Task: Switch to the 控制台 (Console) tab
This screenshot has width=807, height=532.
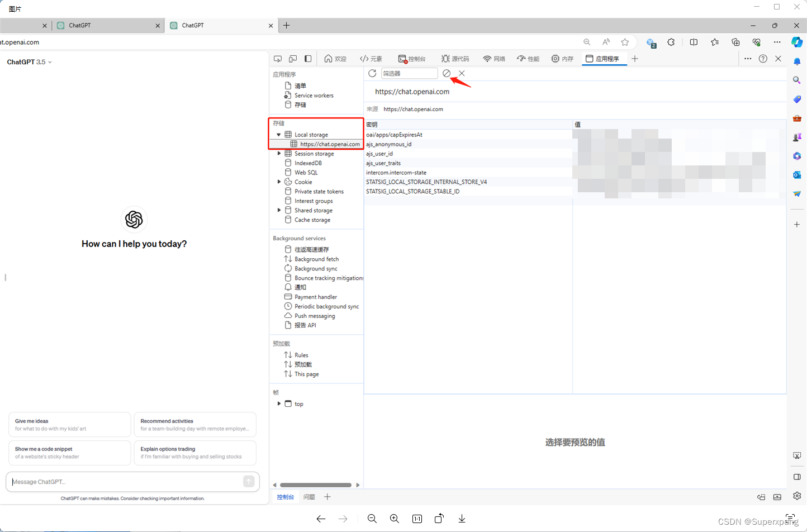Action: click(412, 59)
